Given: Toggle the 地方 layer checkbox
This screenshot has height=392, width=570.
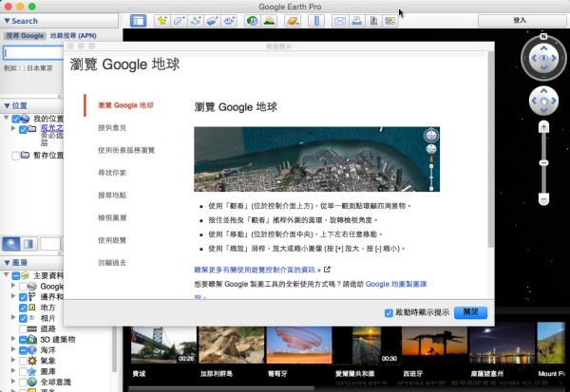Looking at the screenshot, I should click(x=25, y=308).
